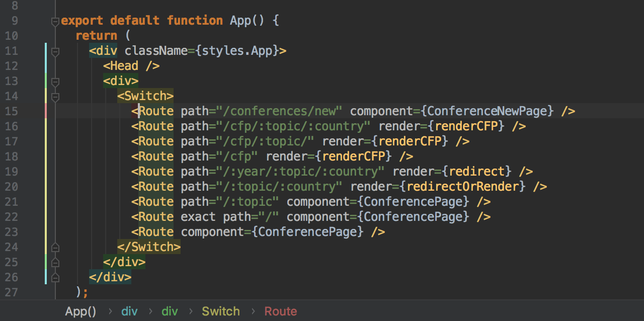Collapse the div className fold marker on line 11
644x321 pixels.
coord(55,51)
